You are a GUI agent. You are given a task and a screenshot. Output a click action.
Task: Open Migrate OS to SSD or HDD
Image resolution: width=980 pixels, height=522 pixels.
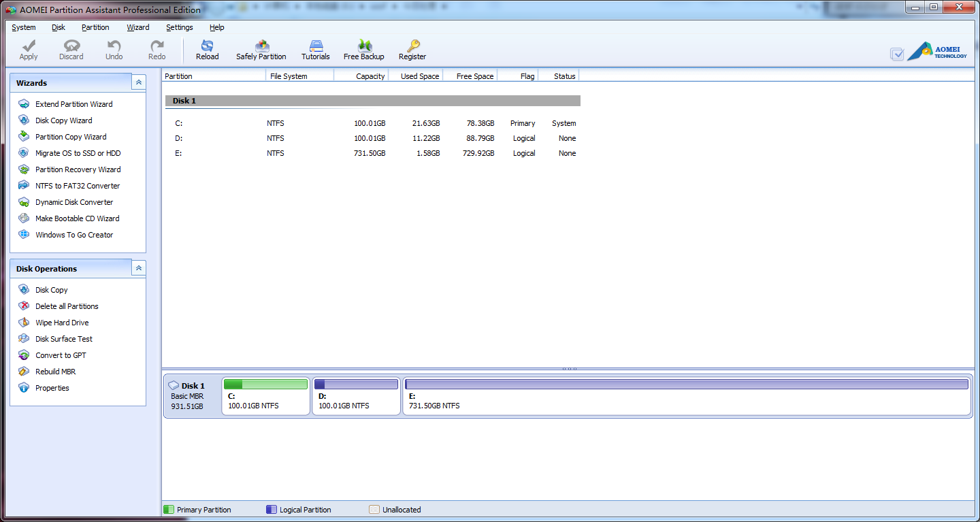pyautogui.click(x=78, y=153)
